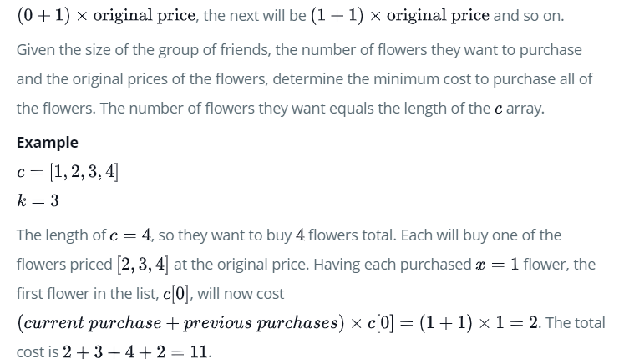Click the (1+1) × 1 = 2 calculation
Image resolution: width=619 pixels, height=364 pixels.
(x=479, y=323)
